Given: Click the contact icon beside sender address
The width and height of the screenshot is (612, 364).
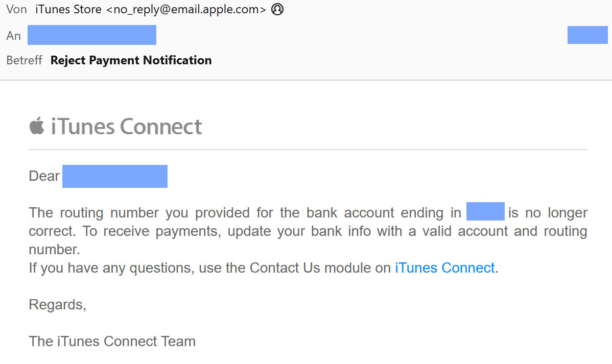Looking at the screenshot, I should (x=277, y=9).
